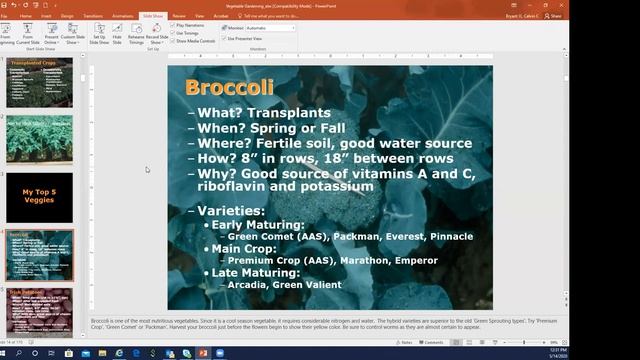The image size is (640, 360).
Task: Open the Mail app on the taskbar
Action: click(x=85, y=353)
